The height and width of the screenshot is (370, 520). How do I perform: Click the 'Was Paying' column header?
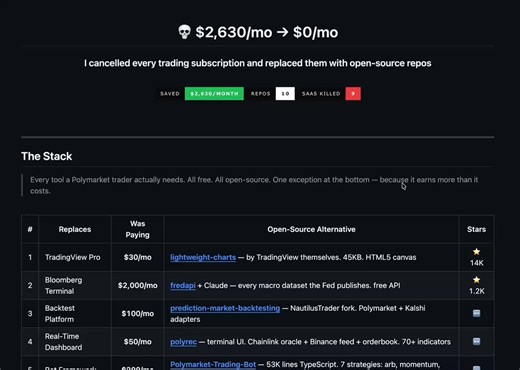(137, 229)
